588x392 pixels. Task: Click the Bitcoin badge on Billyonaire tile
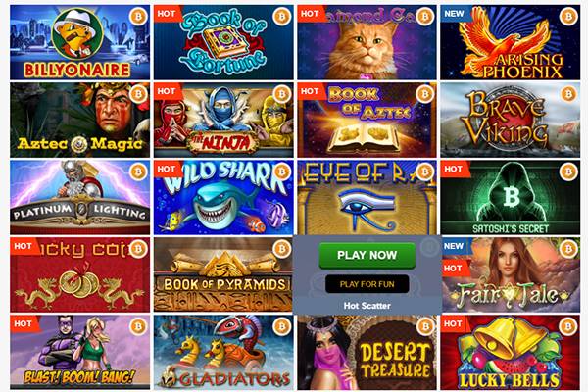tap(138, 16)
